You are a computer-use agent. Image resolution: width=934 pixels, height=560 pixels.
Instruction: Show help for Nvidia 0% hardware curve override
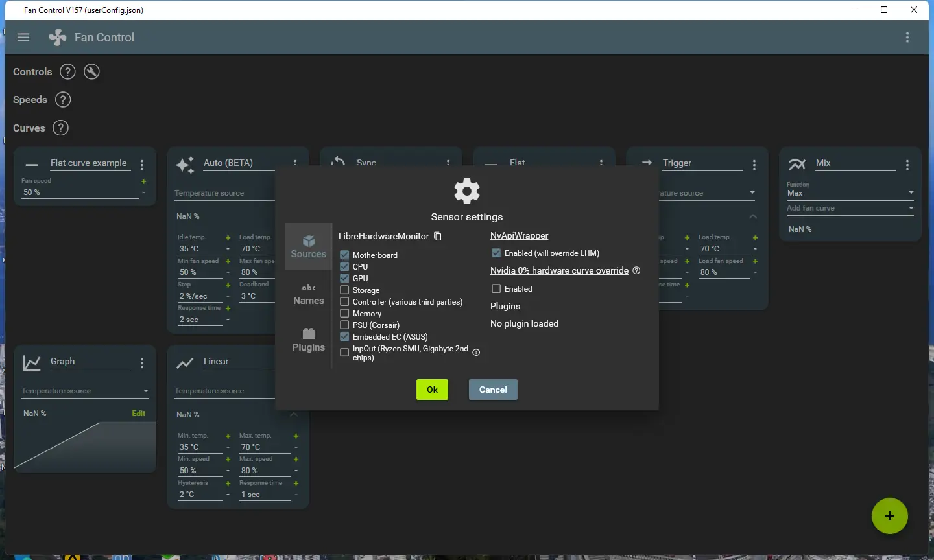point(636,271)
